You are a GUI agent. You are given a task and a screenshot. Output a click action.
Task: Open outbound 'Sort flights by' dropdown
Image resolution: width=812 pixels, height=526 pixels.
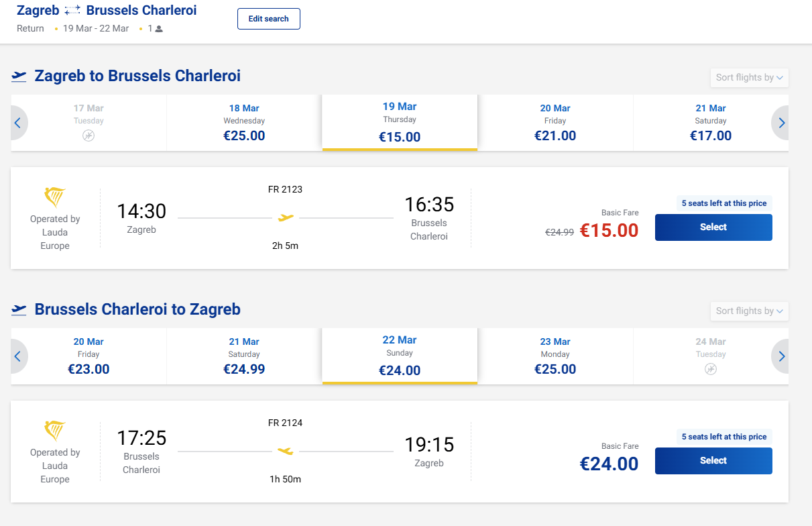point(749,78)
